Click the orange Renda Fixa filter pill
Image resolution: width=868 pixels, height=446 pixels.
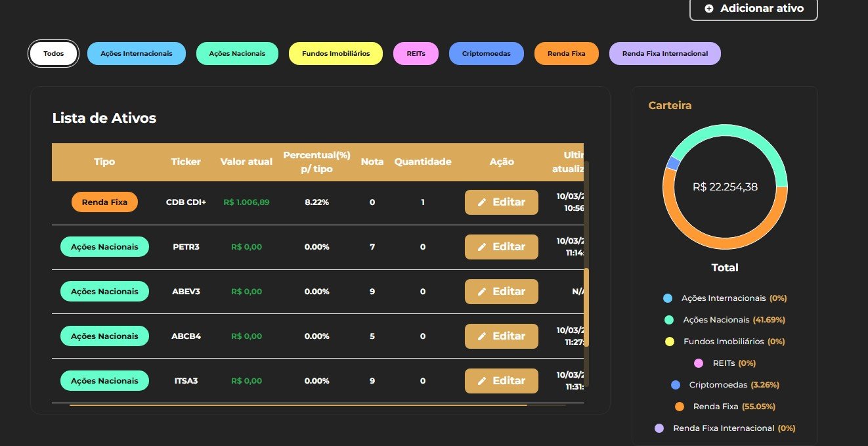(x=566, y=54)
